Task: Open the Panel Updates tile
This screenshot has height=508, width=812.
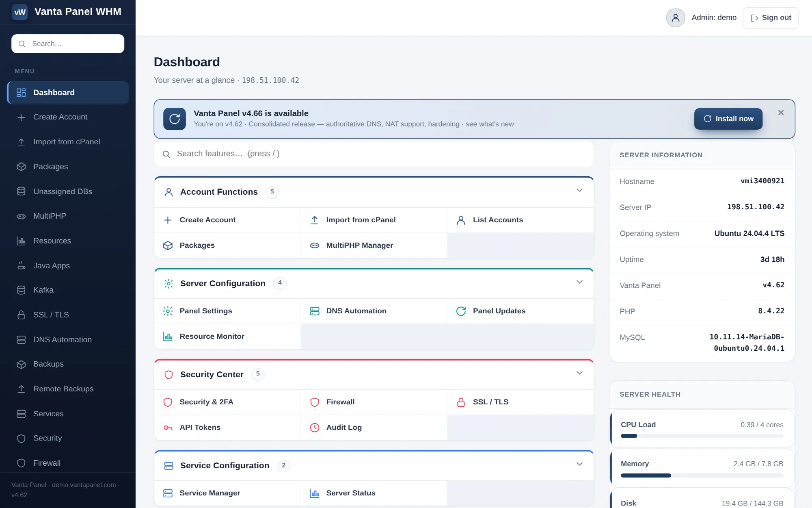Action: (x=520, y=311)
